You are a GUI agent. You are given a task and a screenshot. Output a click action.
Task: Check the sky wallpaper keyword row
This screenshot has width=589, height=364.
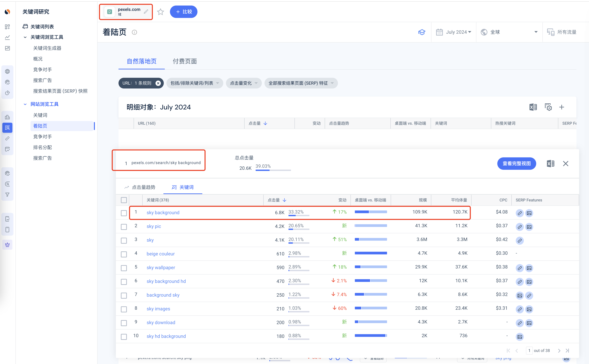click(124, 268)
